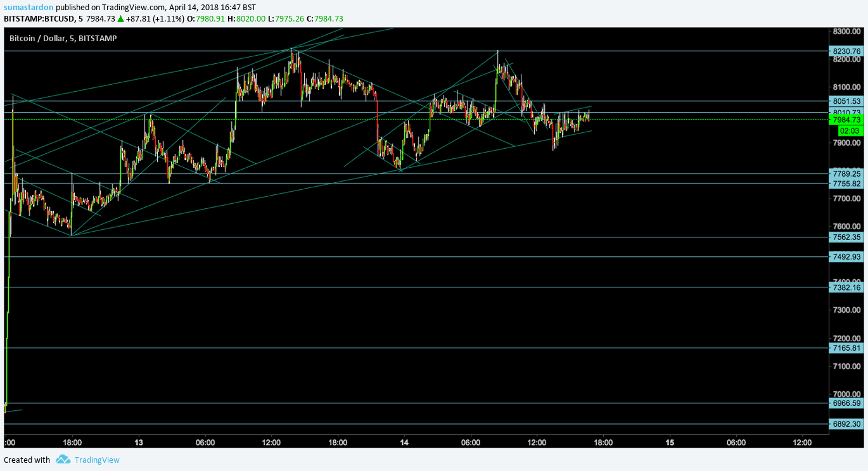Open the TradingView link at the bottom
The height and width of the screenshot is (471, 868).
tap(97, 460)
